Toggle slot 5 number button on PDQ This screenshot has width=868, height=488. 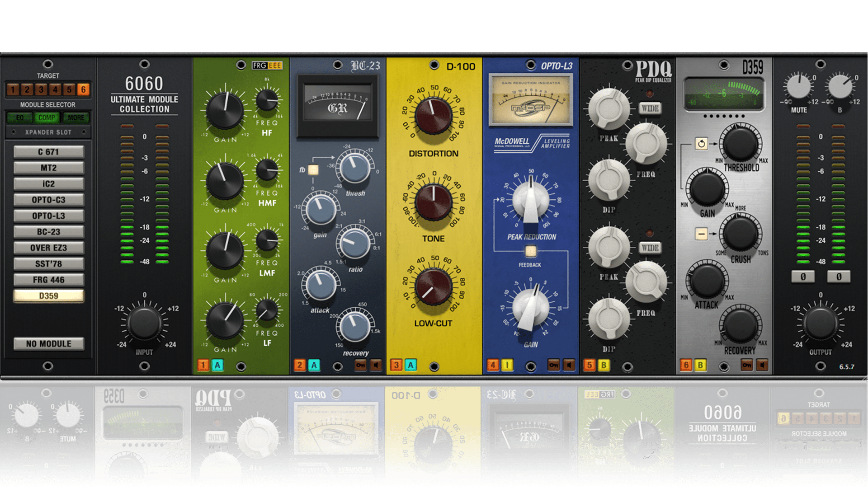(590, 365)
